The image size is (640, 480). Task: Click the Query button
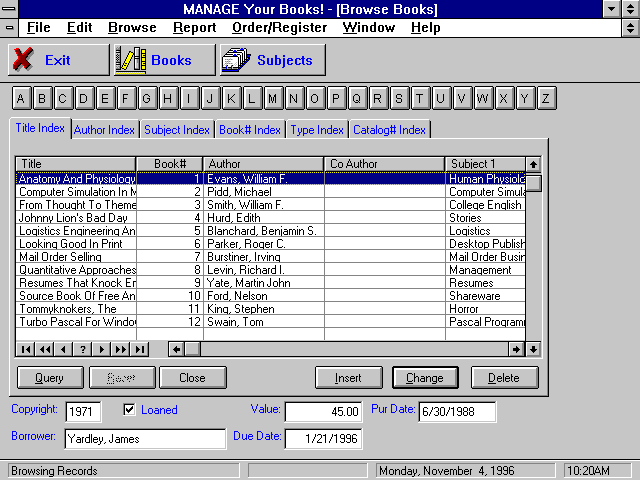(x=49, y=378)
